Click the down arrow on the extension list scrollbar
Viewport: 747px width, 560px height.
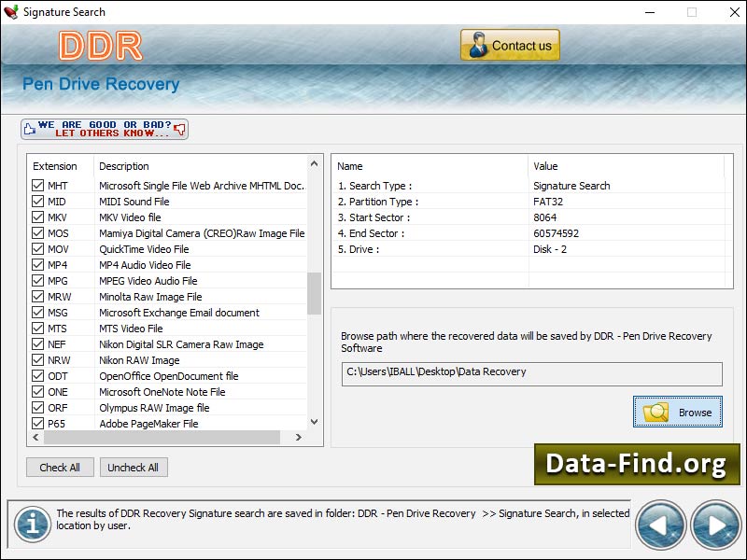[313, 421]
